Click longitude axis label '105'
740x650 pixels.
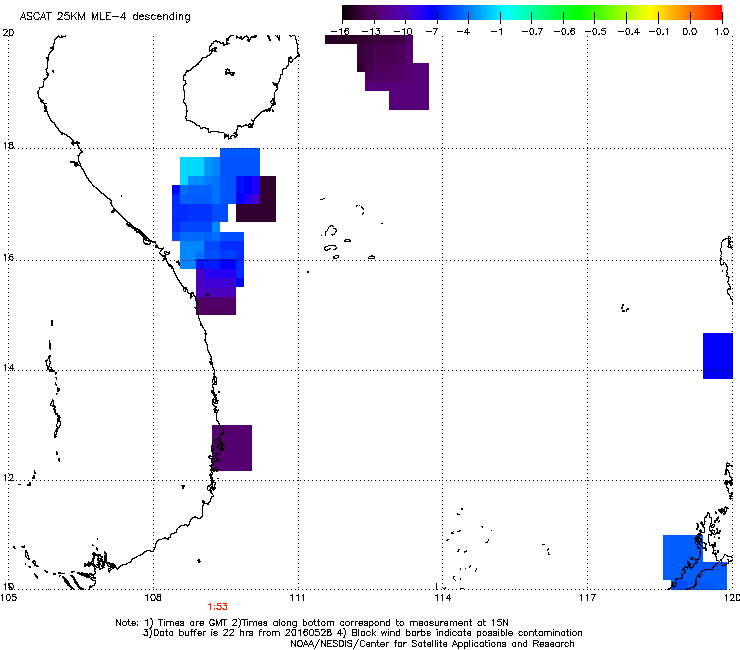pyautogui.click(x=8, y=598)
